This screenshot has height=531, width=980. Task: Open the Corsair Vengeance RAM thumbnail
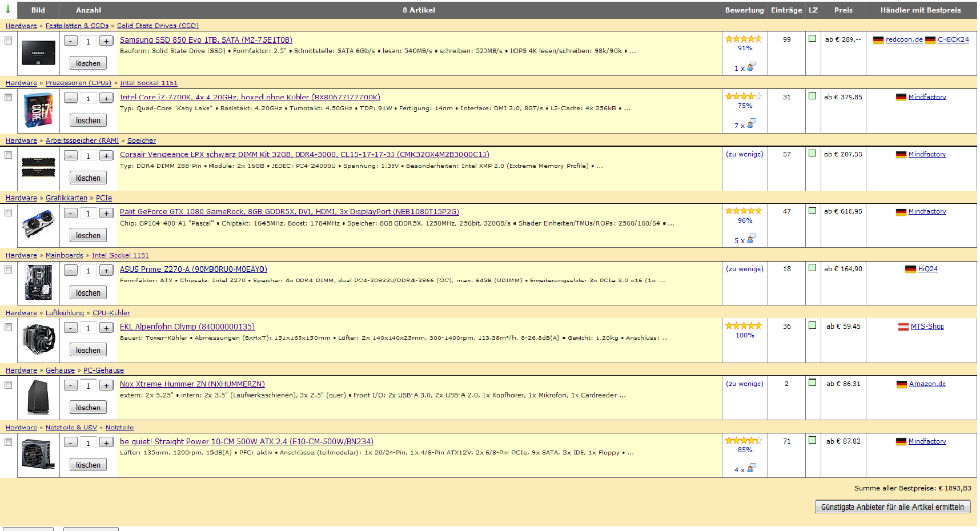38,167
